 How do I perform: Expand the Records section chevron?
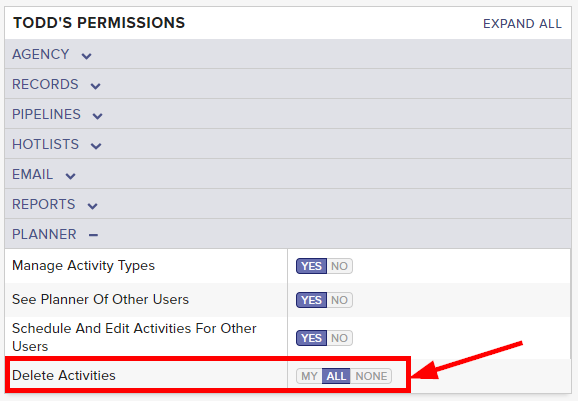click(x=95, y=86)
